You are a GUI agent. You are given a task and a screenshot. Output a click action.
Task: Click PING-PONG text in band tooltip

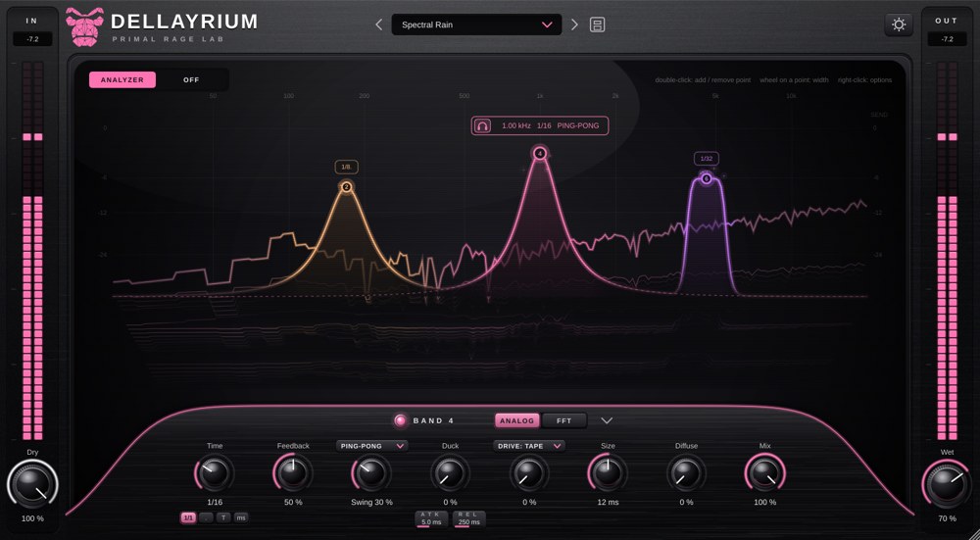578,125
